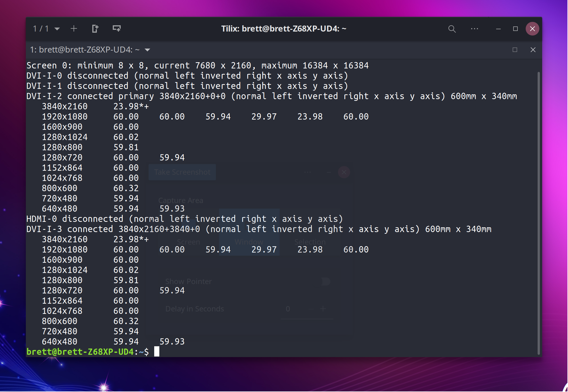568x392 pixels.
Task: Increase the Delay in Seconds with plus button
Action: click(323, 309)
